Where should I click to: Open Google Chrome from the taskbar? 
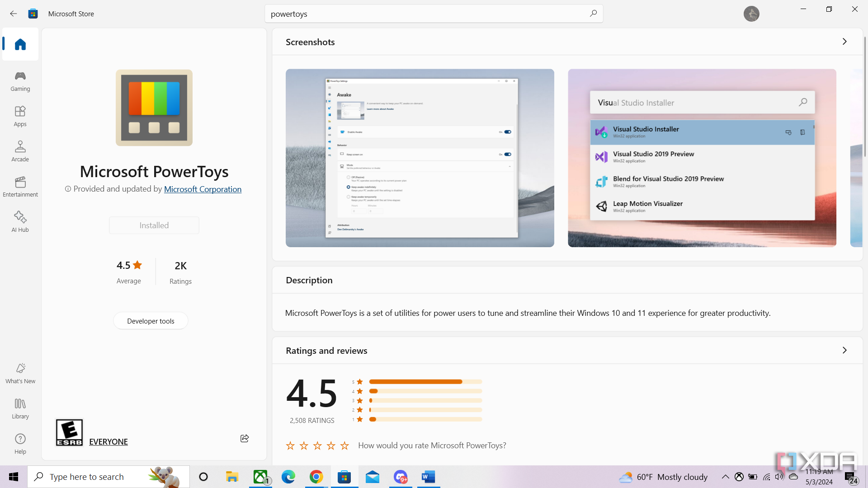(x=316, y=477)
